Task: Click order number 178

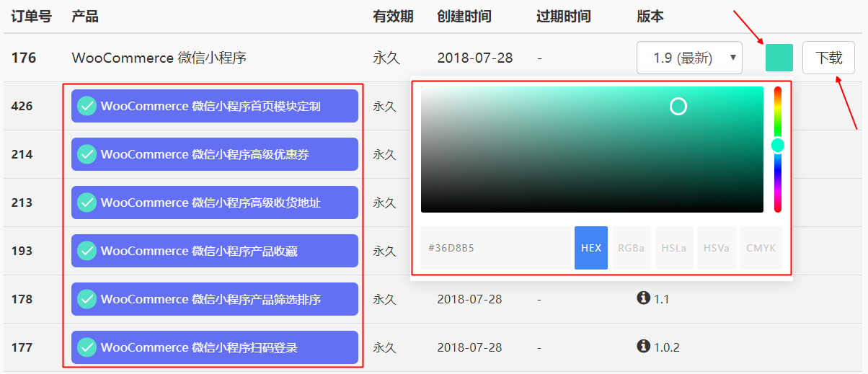Action: click(x=22, y=299)
